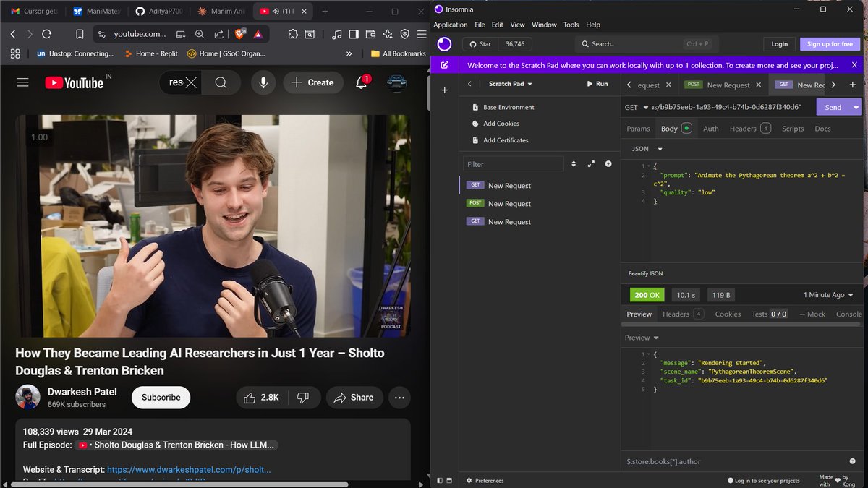Open the YouTube account avatar menu

(396, 82)
